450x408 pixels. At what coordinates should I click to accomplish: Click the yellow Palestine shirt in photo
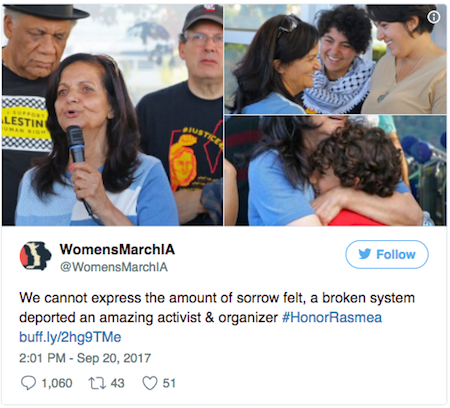(x=25, y=122)
